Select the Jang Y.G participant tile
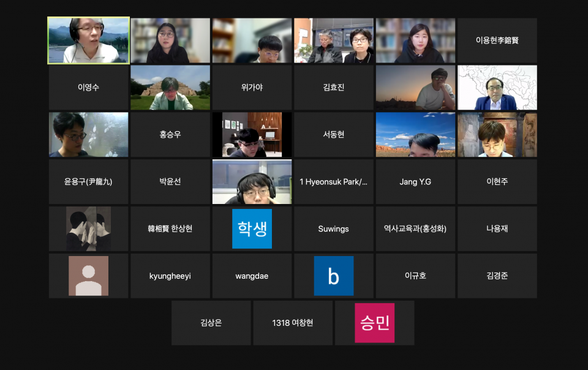This screenshot has height=370, width=588. click(415, 182)
